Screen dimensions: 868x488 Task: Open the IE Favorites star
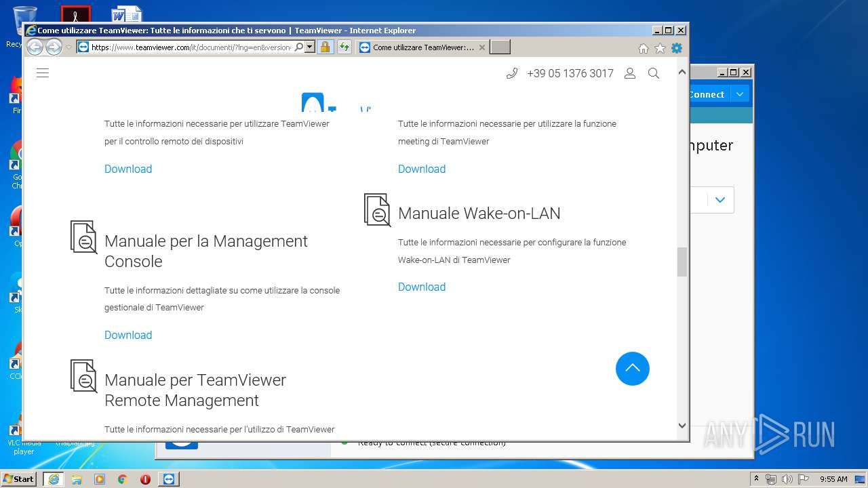[x=660, y=48]
